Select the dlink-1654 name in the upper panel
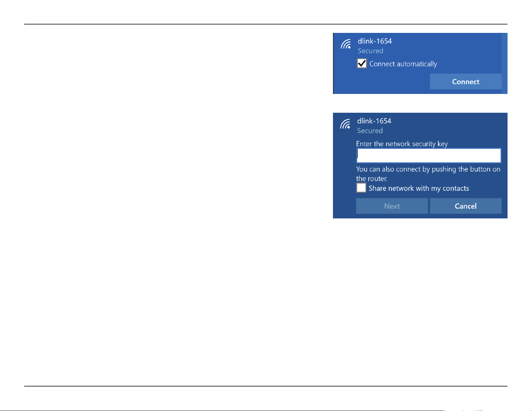 pyautogui.click(x=375, y=41)
